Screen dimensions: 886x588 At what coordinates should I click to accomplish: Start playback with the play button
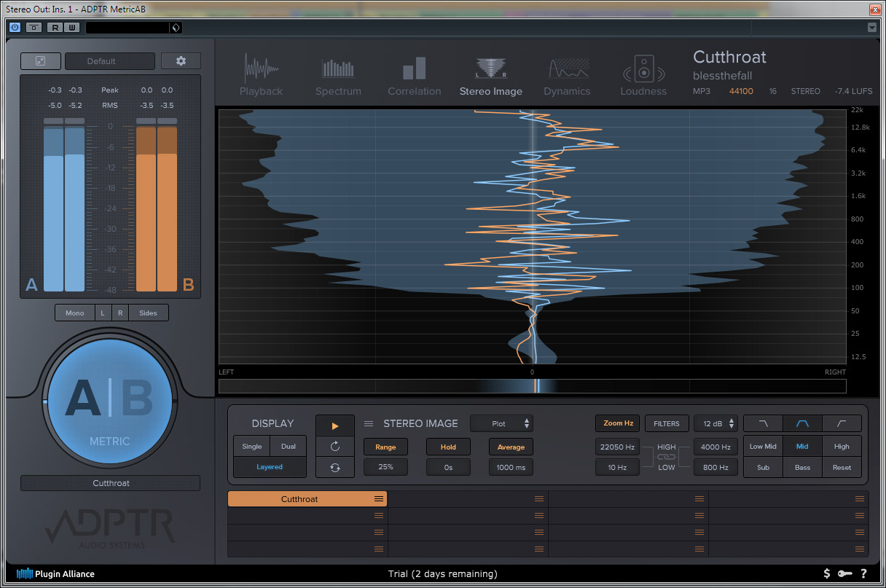click(335, 426)
